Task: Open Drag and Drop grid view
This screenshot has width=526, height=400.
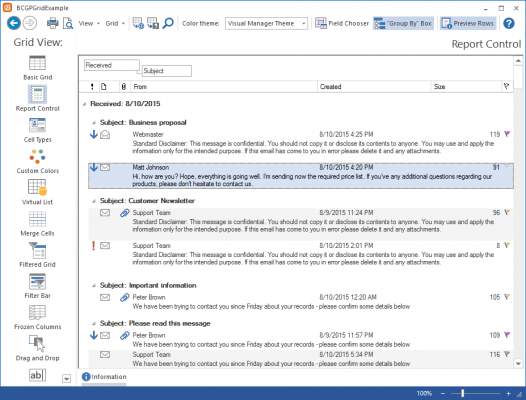Action: click(38, 348)
